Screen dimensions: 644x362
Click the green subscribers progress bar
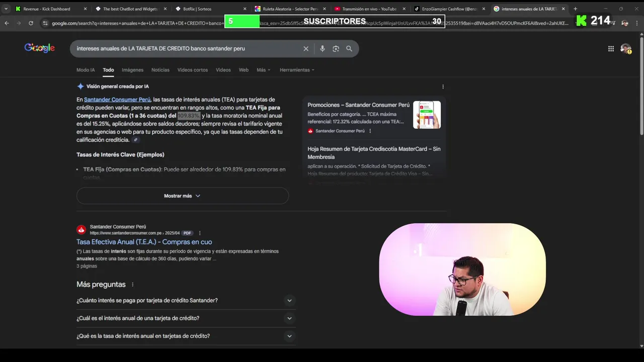[242, 21]
